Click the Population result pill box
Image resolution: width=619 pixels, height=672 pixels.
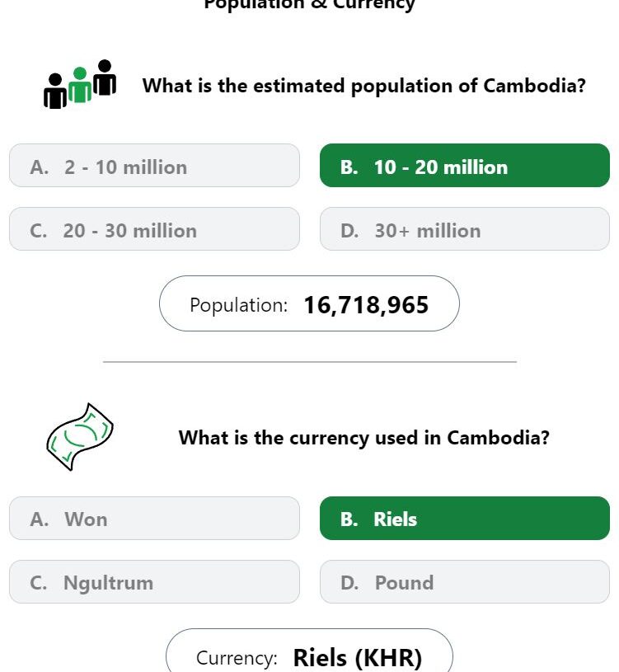tap(309, 303)
